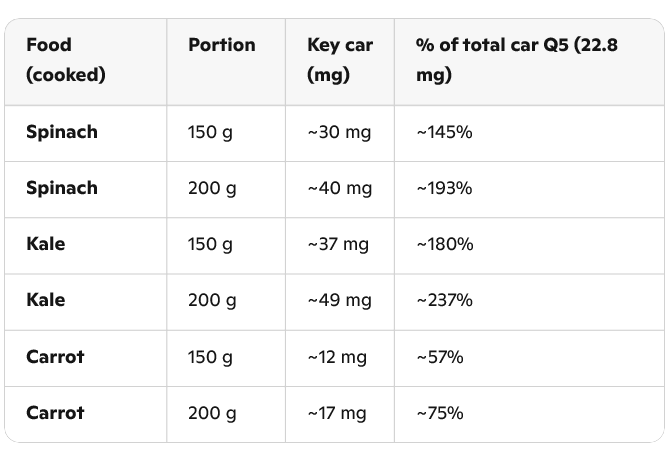Select the Kale label in the ~49 mg row
Viewport: 670px width, 460px height.
(x=45, y=300)
